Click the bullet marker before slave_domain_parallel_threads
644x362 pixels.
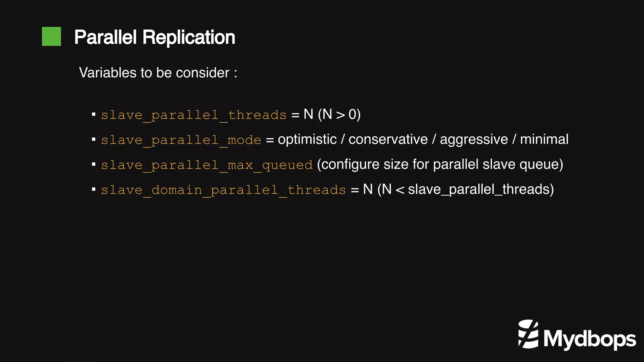click(x=94, y=189)
